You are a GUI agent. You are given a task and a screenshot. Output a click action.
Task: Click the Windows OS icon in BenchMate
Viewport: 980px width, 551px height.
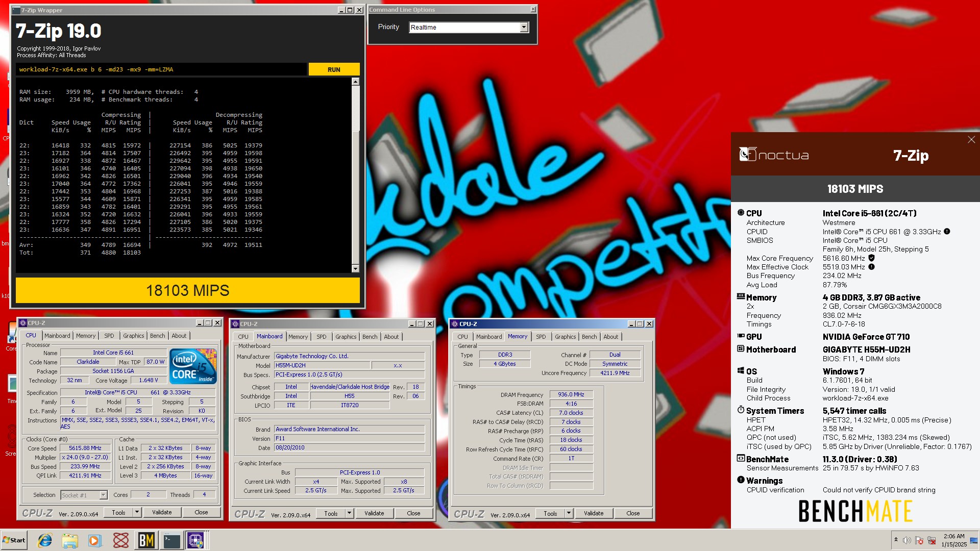click(741, 371)
